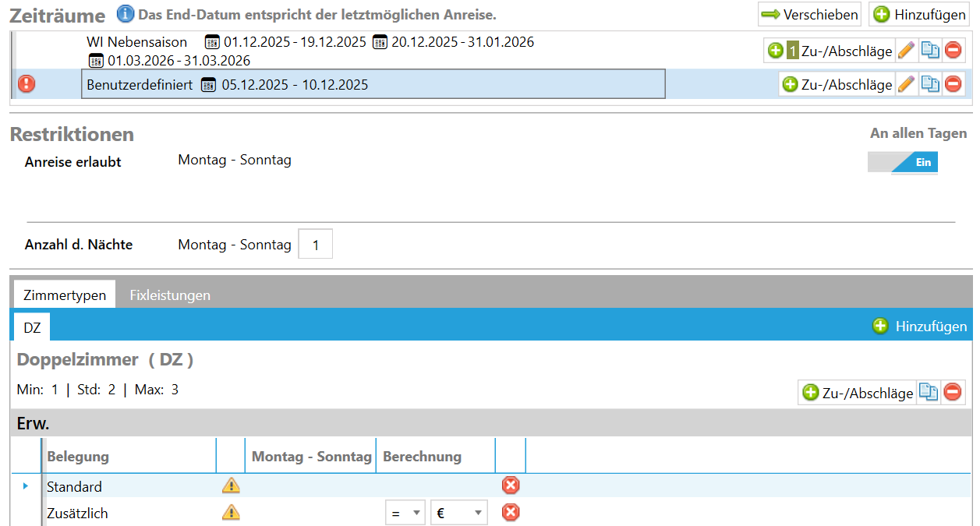The height and width of the screenshot is (526, 980).
Task: Click calendar icon before 20.12.2025 - 31.01.2026
Action: 380,42
